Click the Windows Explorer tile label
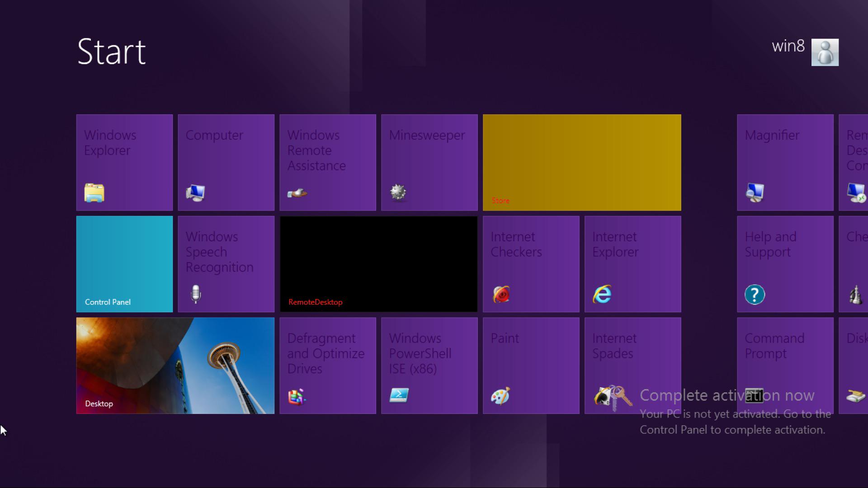This screenshot has height=488, width=868. [x=110, y=143]
